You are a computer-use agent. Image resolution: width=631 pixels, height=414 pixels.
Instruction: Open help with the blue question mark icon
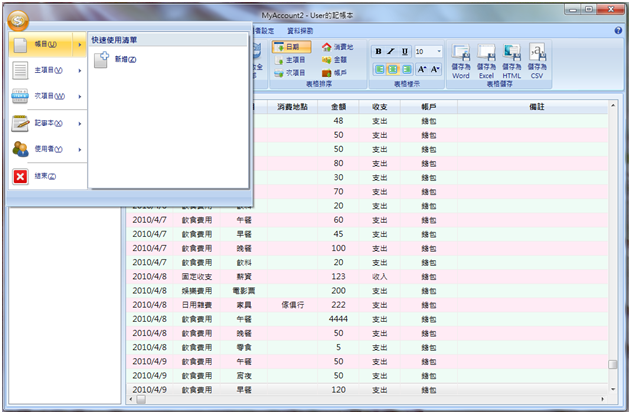(x=618, y=31)
